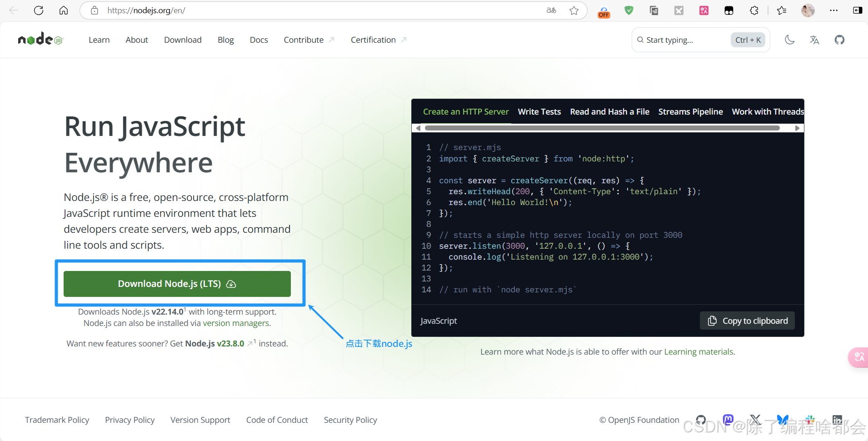
Task: Open the stacked pages copy extension
Action: 654,10
